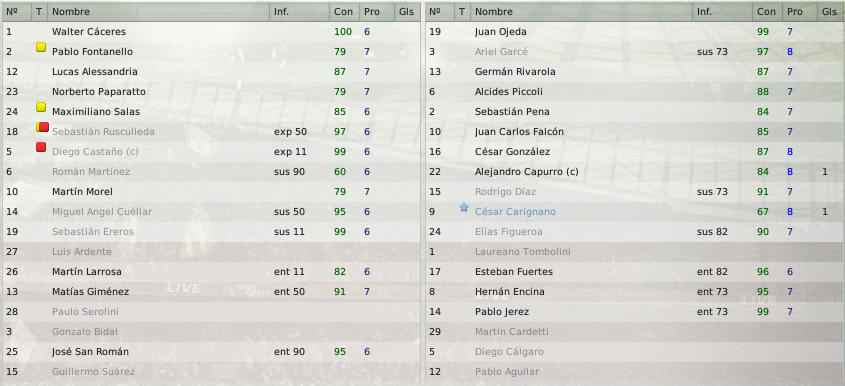The width and height of the screenshot is (845, 386).
Task: Click right table T column header
Action: point(462,11)
